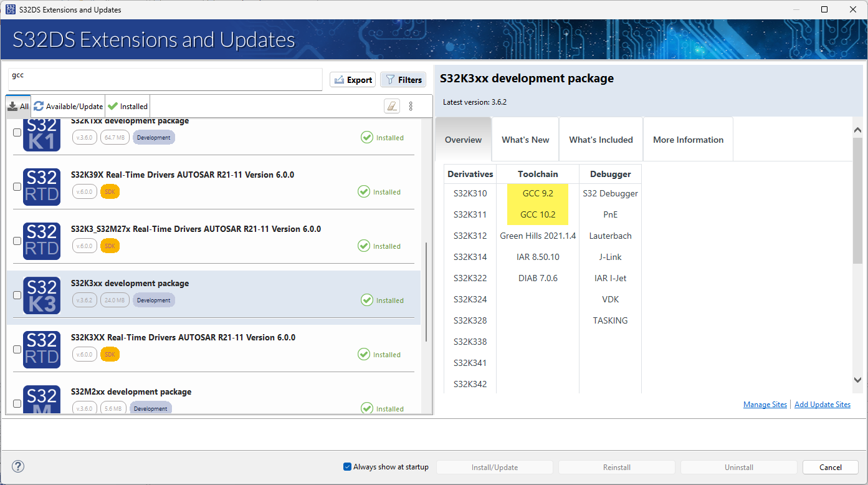The image size is (868, 485).
Task: Click the Cancel button
Action: pyautogui.click(x=831, y=467)
